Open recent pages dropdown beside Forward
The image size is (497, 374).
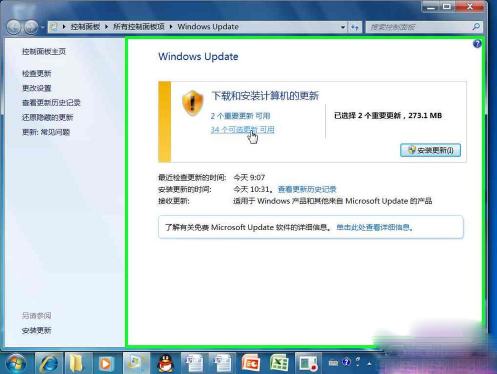[x=43, y=27]
